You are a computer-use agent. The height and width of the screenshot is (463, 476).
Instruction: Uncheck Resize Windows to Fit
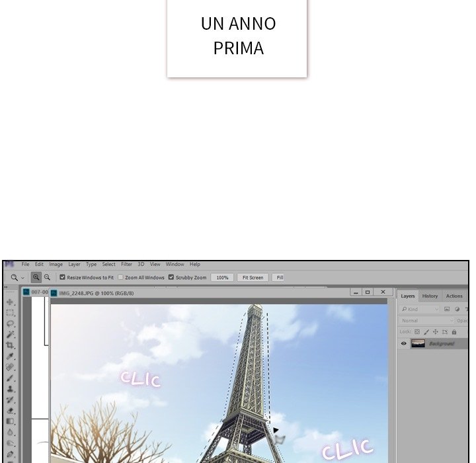tap(63, 278)
